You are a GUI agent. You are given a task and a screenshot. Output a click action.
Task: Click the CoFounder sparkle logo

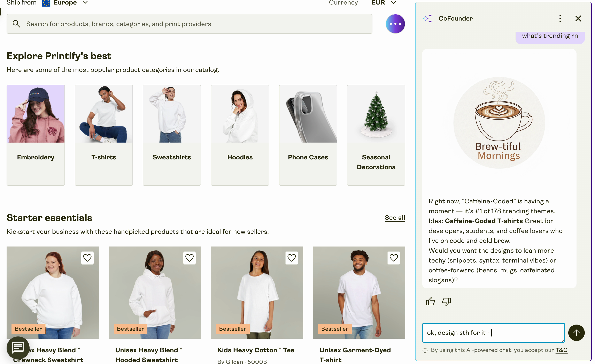427,18
